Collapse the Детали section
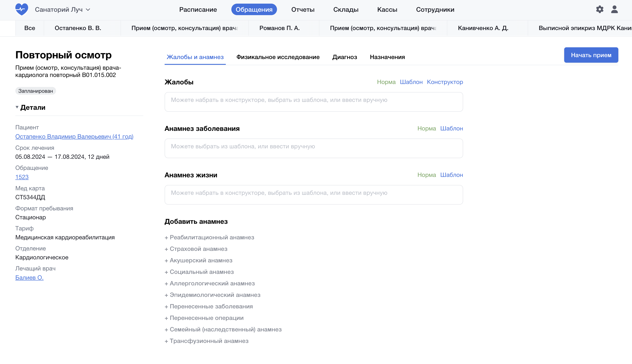This screenshot has height=364, width=632. (17, 107)
